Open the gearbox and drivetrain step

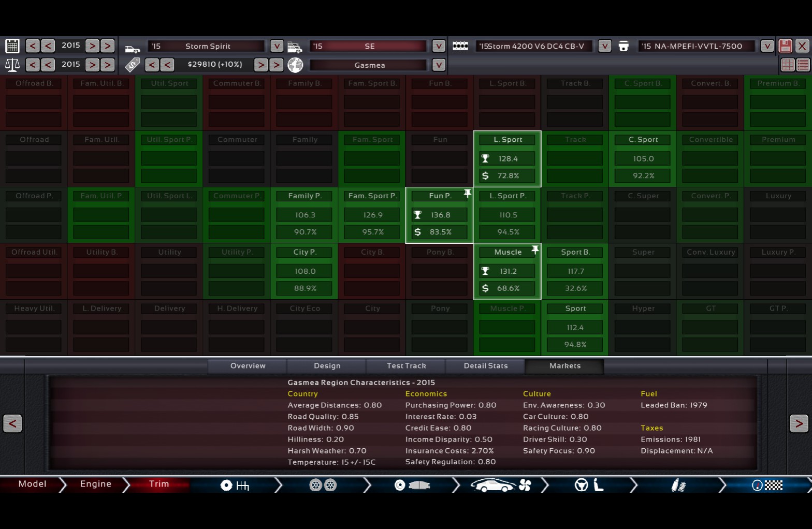tap(235, 485)
